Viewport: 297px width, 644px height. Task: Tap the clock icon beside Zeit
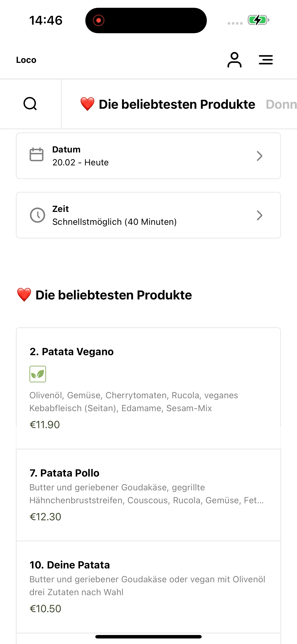pos(38,215)
